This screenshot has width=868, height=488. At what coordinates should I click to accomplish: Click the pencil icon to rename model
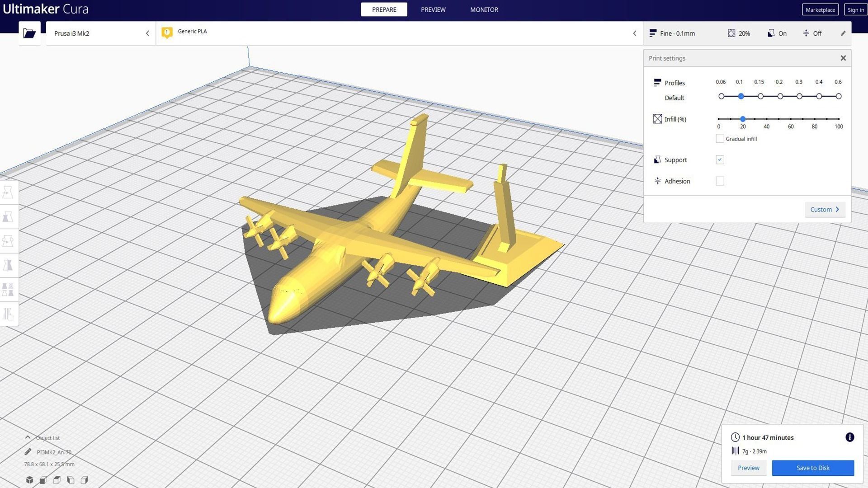[x=28, y=452]
